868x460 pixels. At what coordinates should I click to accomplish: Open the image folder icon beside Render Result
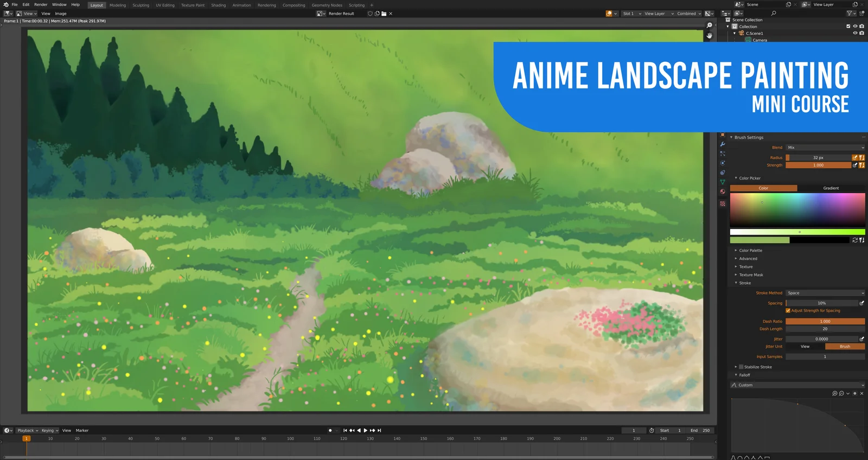pyautogui.click(x=384, y=14)
